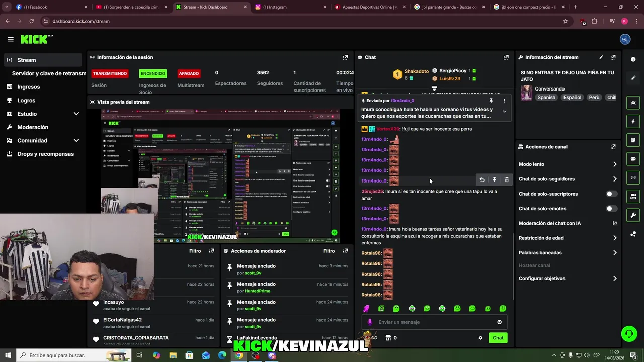Screen dimensions: 644x362
Task: Pop out the Información de la sesión panel
Action: point(345,57)
